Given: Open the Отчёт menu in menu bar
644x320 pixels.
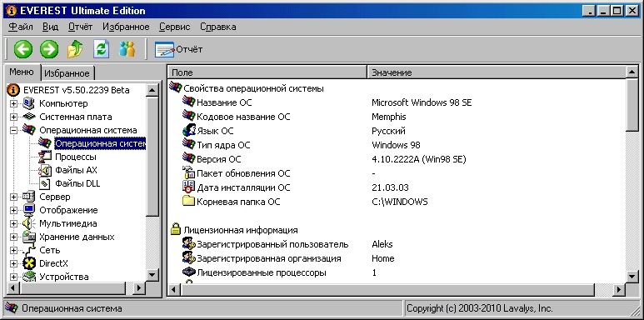Looking at the screenshot, I should [80, 27].
